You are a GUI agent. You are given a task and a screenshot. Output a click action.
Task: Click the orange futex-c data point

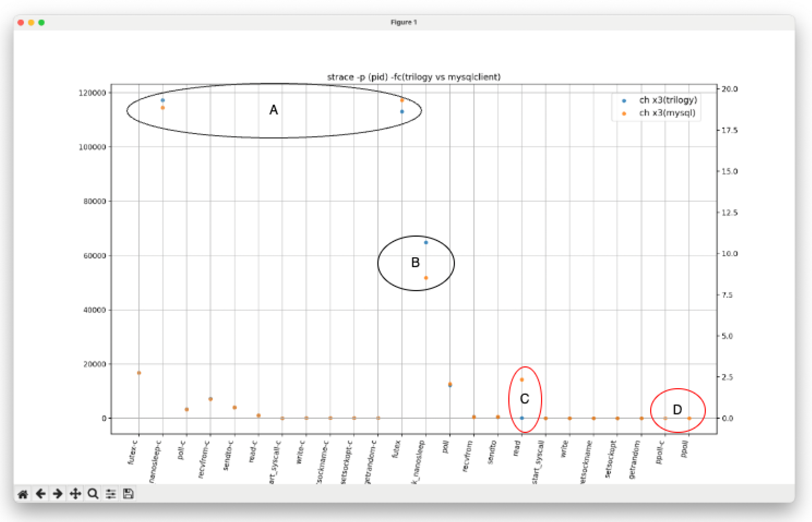138,373
